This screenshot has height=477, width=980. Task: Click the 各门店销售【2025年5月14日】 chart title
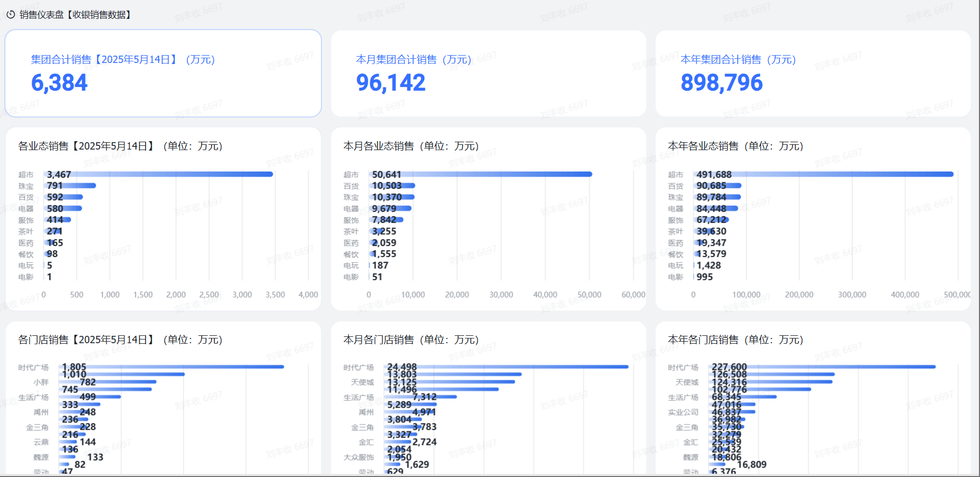[x=120, y=340]
